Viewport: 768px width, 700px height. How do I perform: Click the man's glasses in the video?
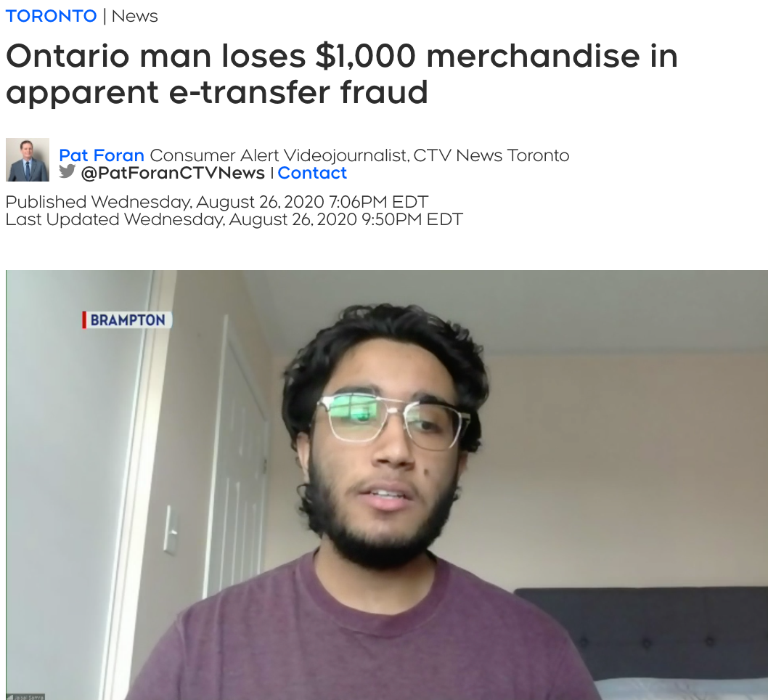pos(393,420)
